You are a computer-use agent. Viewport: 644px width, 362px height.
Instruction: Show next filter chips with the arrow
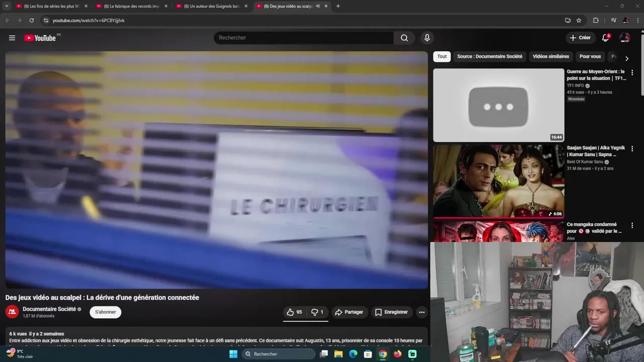coord(626,58)
